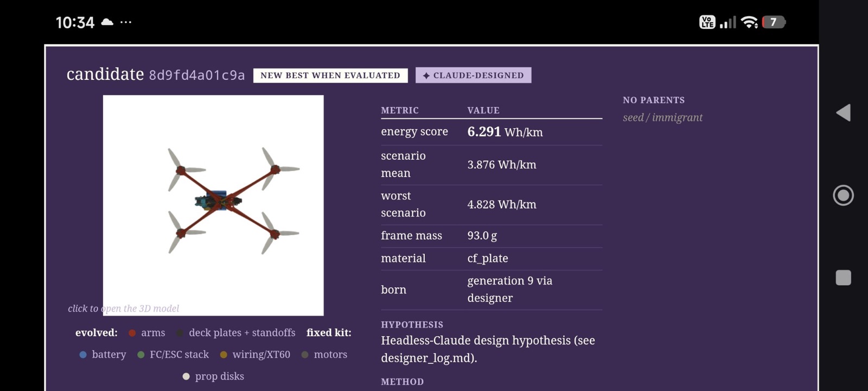Click the green FC/ESC stack legend dot
The height and width of the screenshot is (391, 868).
[x=141, y=355]
